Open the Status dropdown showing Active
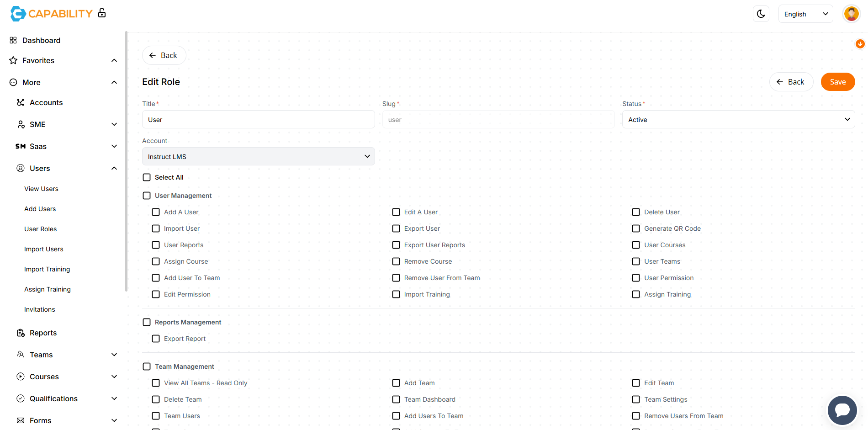Viewport: 868px width, 430px height. coord(738,119)
